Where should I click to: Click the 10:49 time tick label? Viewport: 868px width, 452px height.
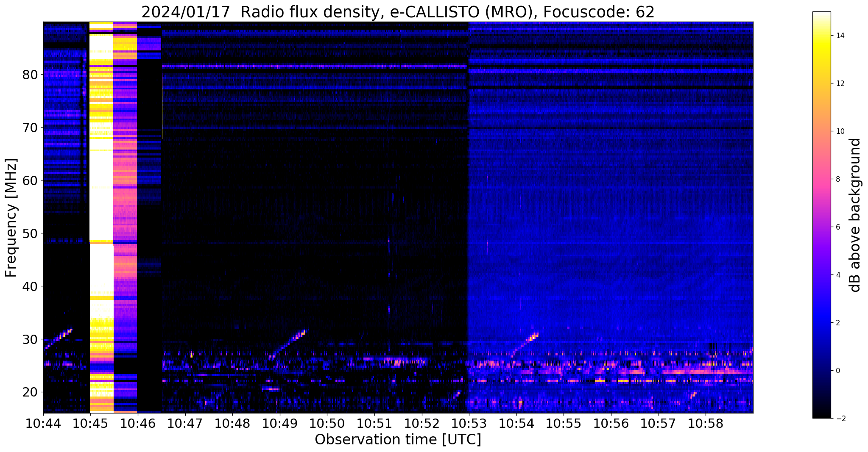tap(279, 423)
